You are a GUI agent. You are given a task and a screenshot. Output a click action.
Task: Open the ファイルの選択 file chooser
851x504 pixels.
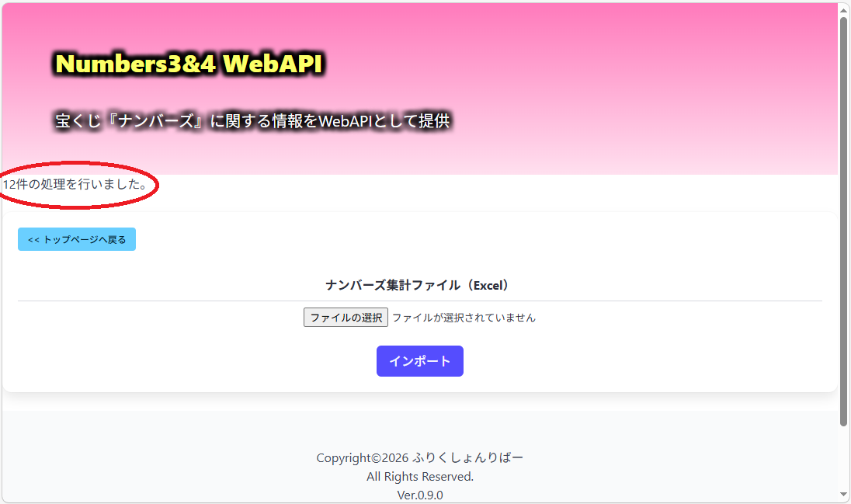(x=346, y=317)
